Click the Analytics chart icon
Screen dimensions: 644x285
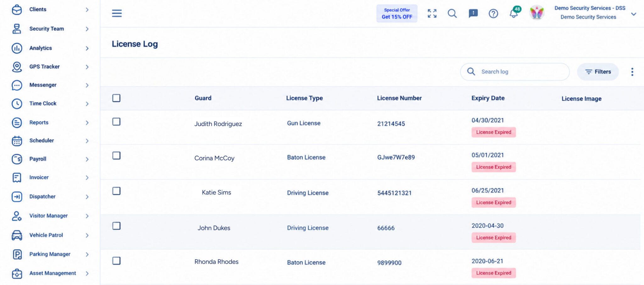pyautogui.click(x=17, y=48)
